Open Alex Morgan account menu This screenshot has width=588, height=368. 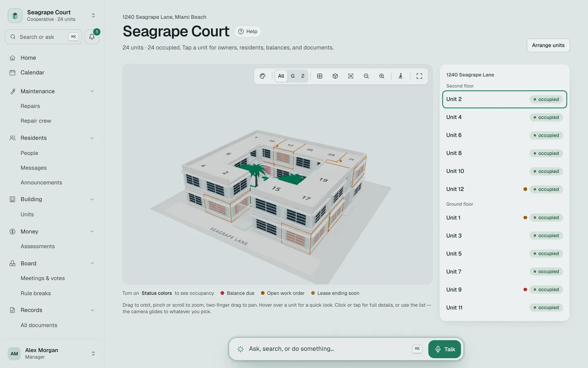click(x=52, y=353)
